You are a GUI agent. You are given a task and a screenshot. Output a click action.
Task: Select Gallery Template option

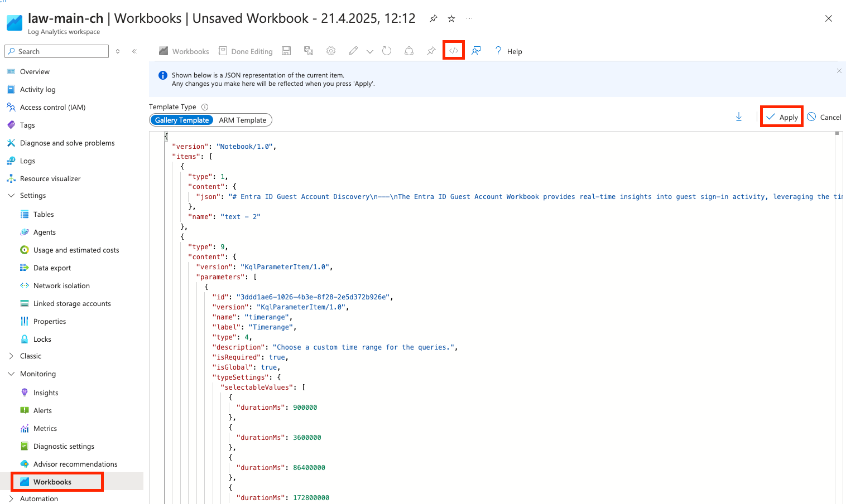(x=182, y=120)
